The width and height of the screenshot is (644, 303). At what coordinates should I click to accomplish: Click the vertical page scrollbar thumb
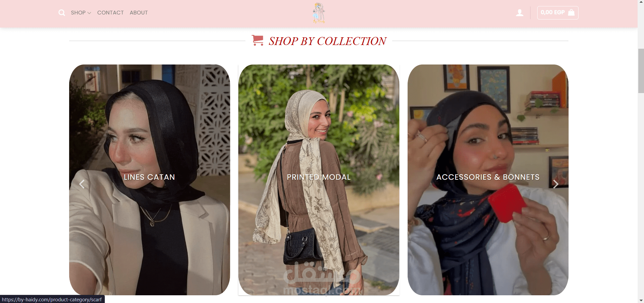click(641, 71)
